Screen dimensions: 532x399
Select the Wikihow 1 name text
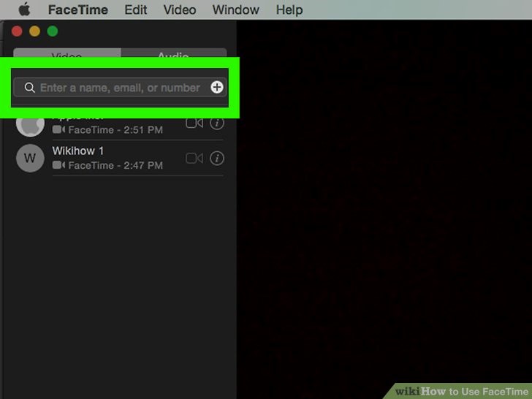[x=78, y=151]
